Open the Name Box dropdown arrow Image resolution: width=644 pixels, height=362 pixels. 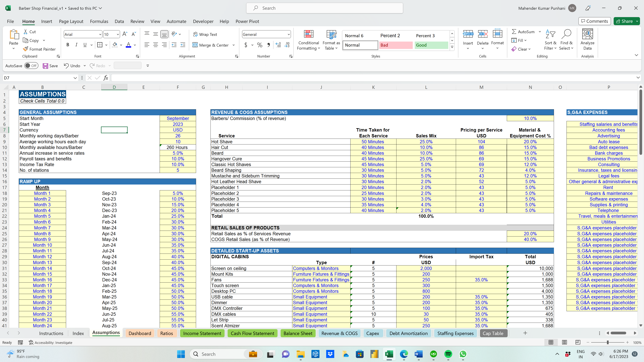point(75,78)
